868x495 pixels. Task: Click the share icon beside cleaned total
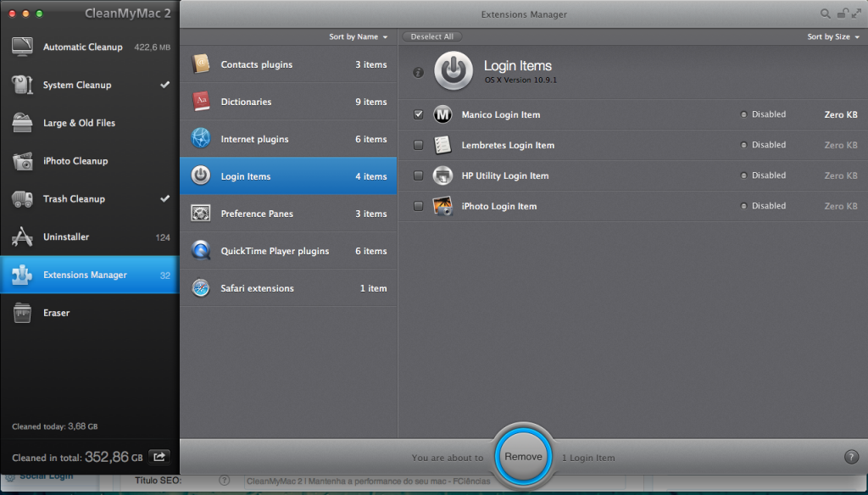(x=159, y=457)
